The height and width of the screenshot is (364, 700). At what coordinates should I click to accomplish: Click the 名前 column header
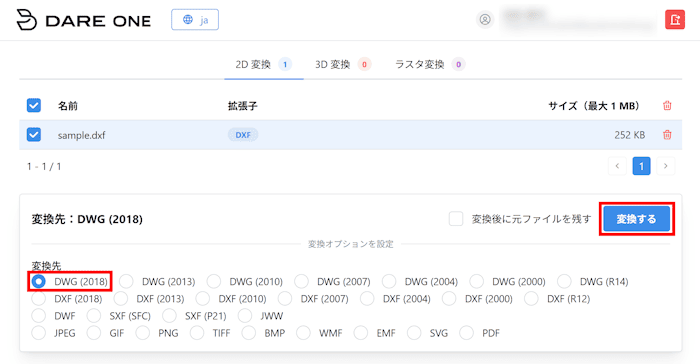[68, 106]
